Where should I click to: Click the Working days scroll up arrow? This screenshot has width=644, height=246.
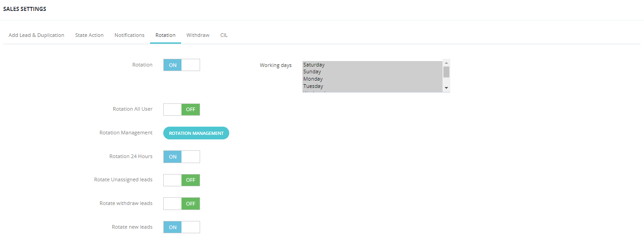446,63
